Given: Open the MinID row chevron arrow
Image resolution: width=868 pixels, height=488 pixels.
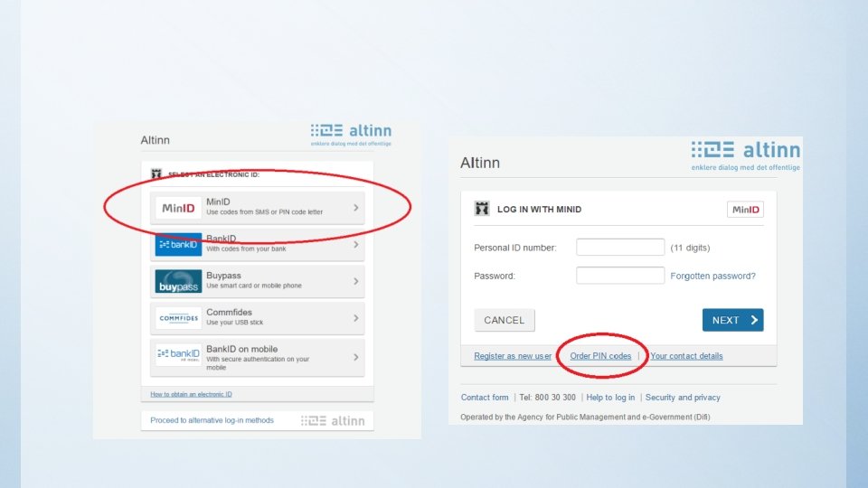Looking at the screenshot, I should pos(356,208).
